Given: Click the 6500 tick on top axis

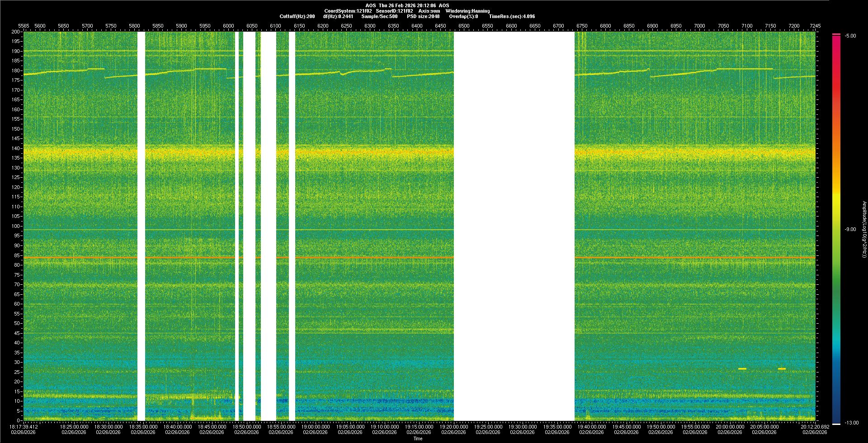Looking at the screenshot, I should (464, 26).
